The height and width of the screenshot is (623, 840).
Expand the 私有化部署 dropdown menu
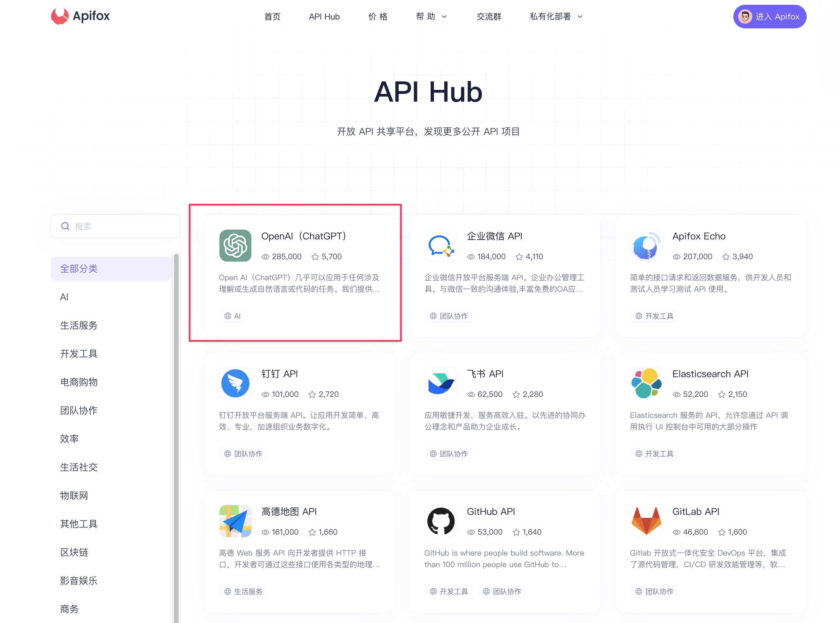coord(556,16)
